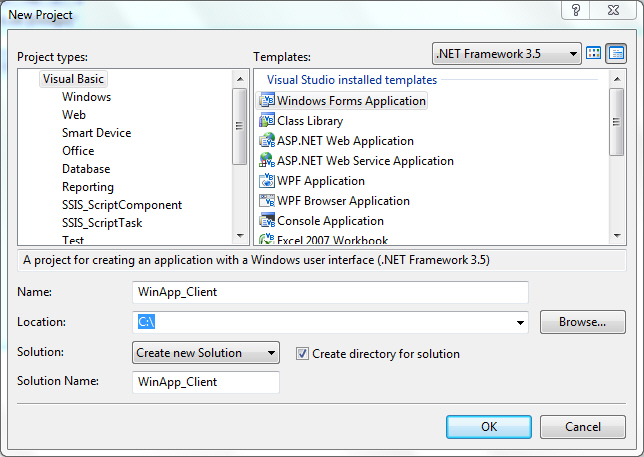Choose Excel 2007 Workbook template text

(332, 239)
